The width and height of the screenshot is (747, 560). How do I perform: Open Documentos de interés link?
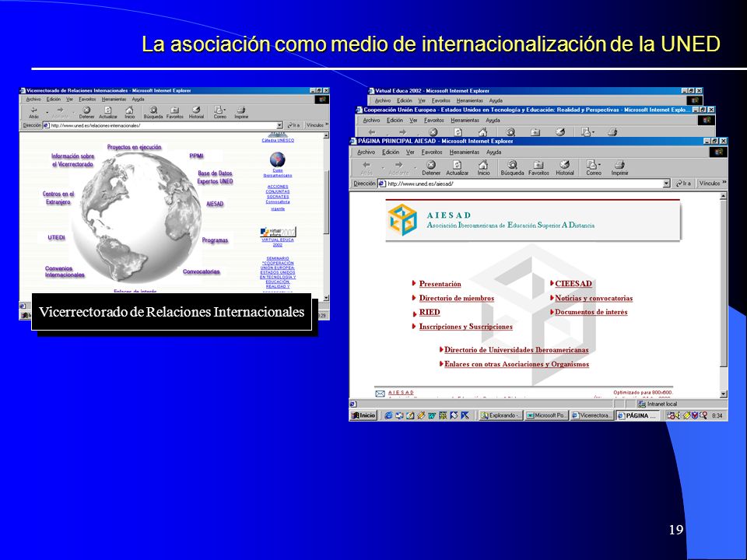click(x=591, y=313)
